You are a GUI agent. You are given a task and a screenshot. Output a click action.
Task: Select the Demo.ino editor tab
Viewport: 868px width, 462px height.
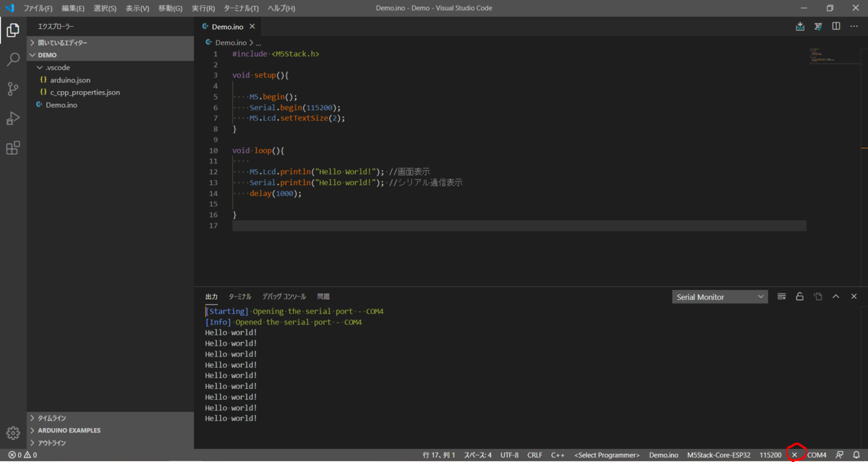click(227, 27)
